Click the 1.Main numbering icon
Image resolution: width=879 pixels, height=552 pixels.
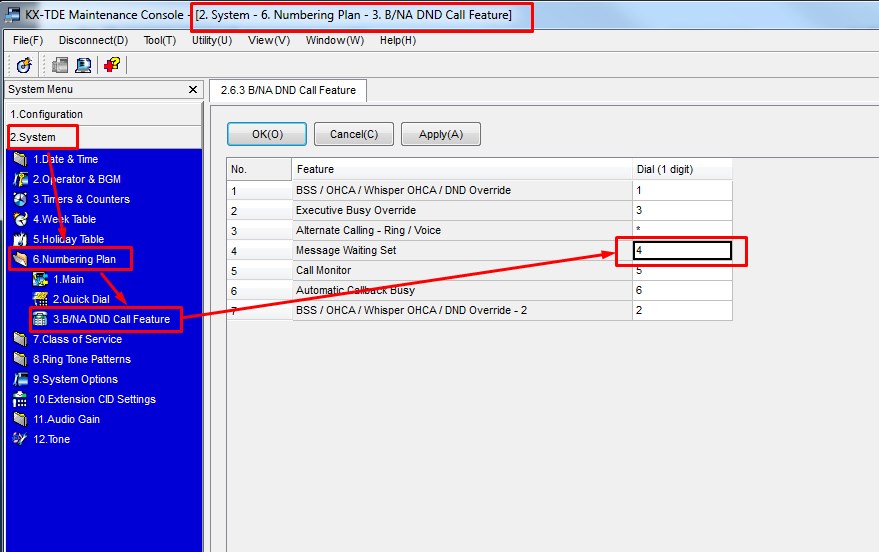tap(40, 279)
